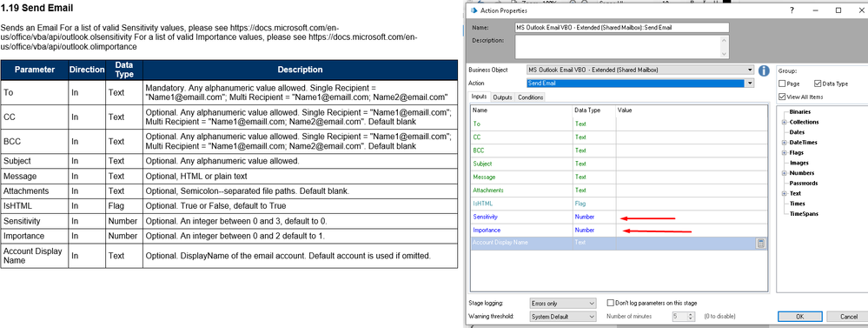Click the 1.19 Send Email heading in document
Image resolution: width=868 pixels, height=328 pixels.
[x=37, y=9]
